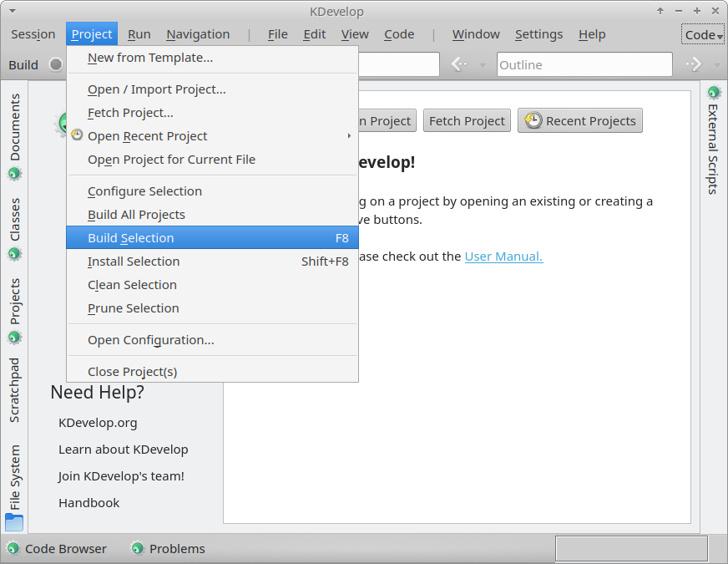Click the forward navigation arrow icon
728x564 pixels.
(x=694, y=64)
